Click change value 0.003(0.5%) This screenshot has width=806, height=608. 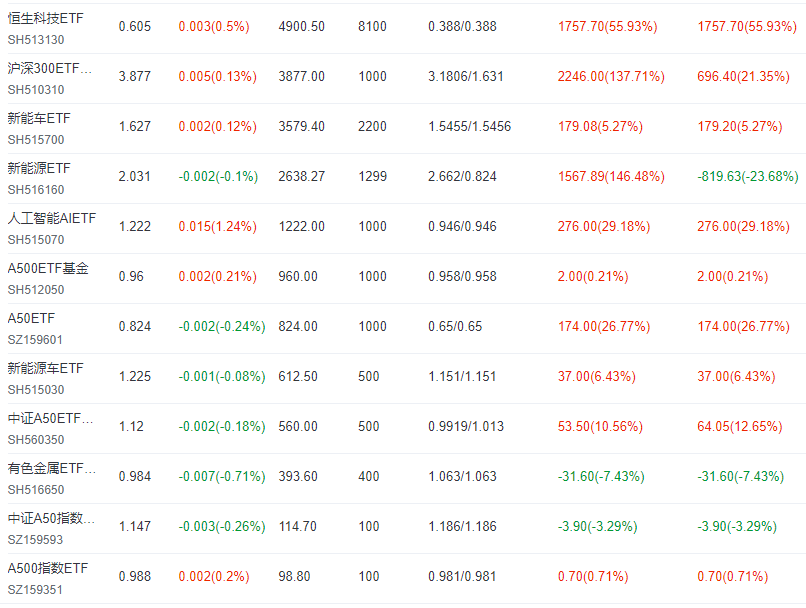coord(214,26)
